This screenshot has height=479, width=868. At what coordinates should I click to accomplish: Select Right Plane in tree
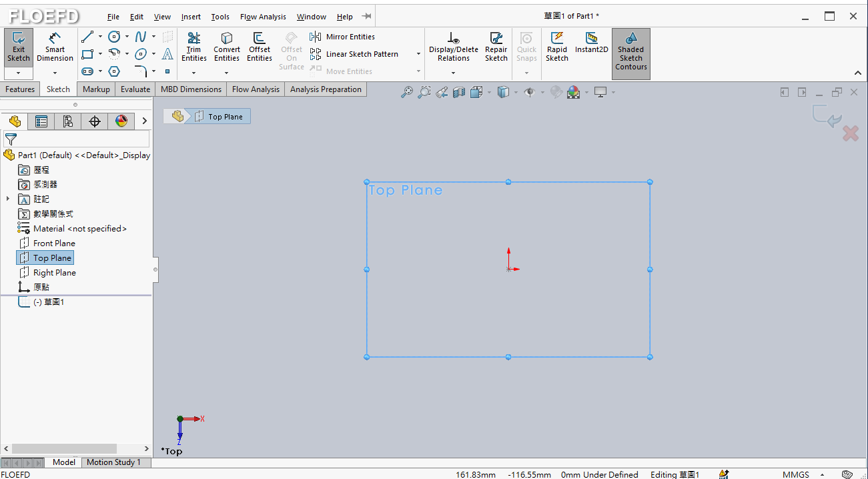click(55, 273)
